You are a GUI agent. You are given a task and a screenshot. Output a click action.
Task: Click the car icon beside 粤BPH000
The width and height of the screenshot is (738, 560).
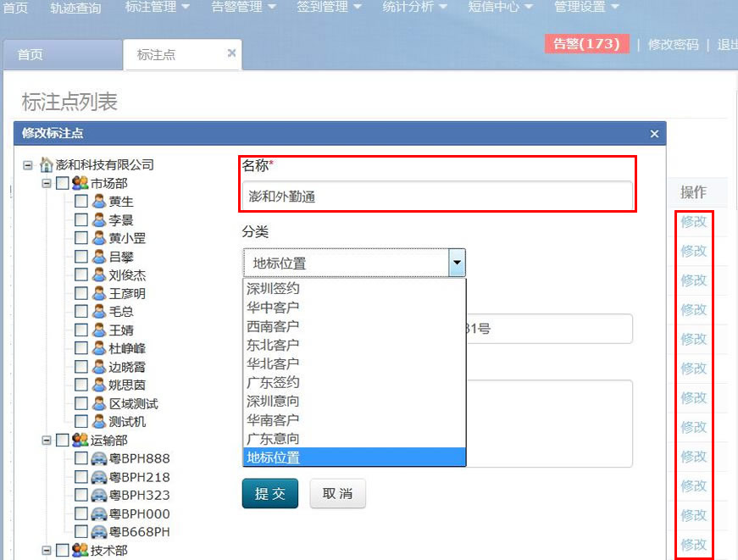click(99, 513)
